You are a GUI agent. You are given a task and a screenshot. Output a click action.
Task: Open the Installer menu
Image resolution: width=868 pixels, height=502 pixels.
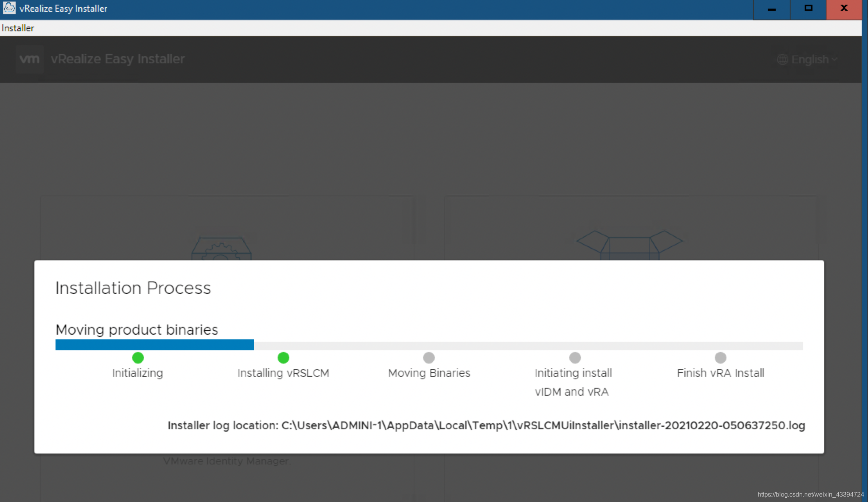tap(18, 28)
